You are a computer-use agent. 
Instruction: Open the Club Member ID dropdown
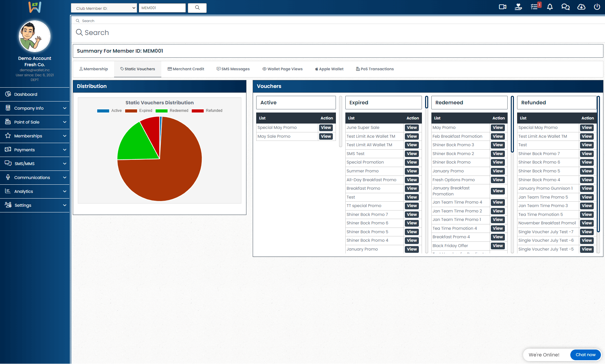pos(104,8)
